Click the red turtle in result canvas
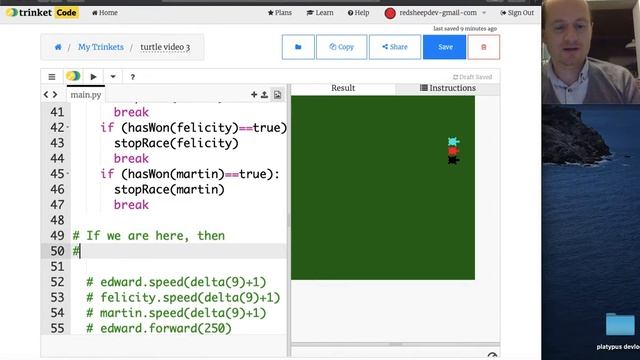The image size is (640, 360). (x=453, y=151)
